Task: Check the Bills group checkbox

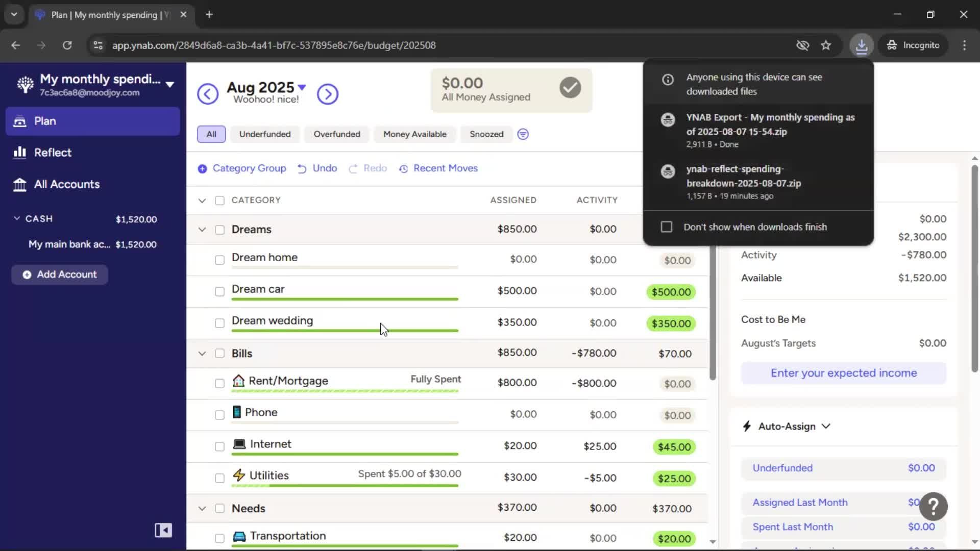Action: pos(219,354)
